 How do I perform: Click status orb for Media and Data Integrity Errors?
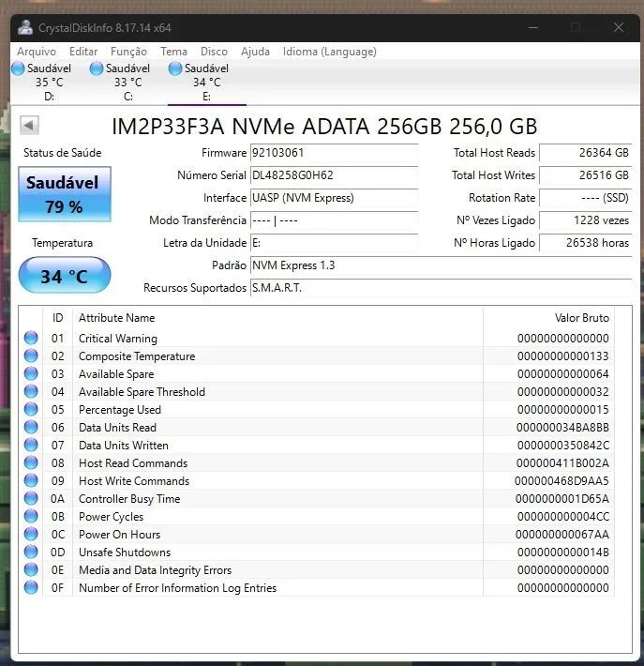pos(31,570)
